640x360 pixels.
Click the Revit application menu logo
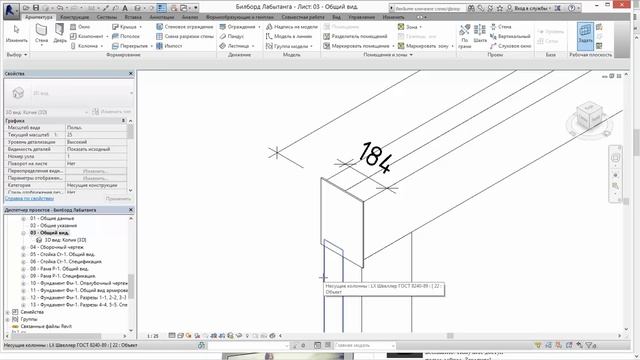tap(11, 10)
